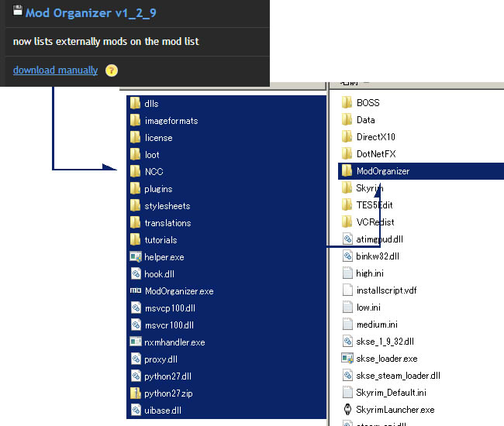
Task: Select the dlls folder icon
Action: [135, 103]
